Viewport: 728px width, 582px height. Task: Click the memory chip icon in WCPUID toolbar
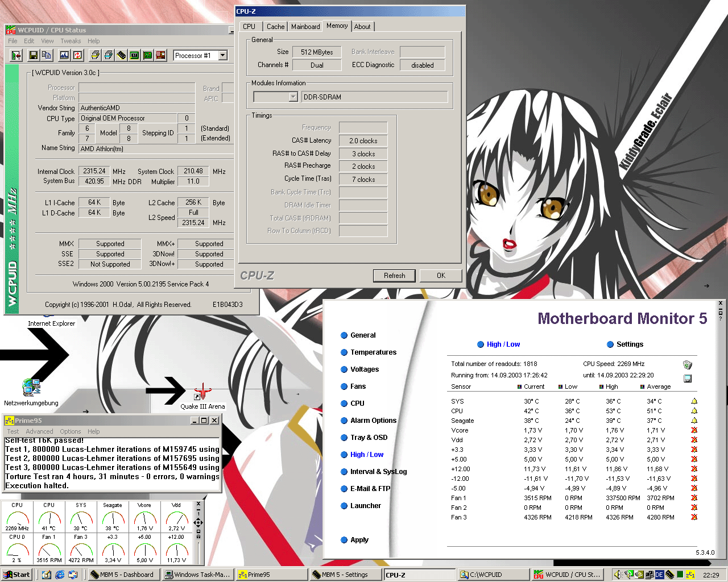(x=121, y=55)
